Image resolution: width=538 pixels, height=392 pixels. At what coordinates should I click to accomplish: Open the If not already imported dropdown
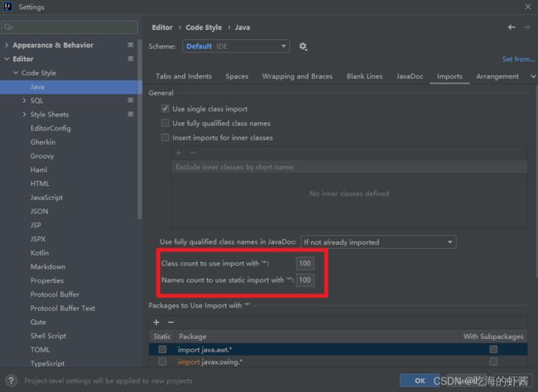click(378, 242)
